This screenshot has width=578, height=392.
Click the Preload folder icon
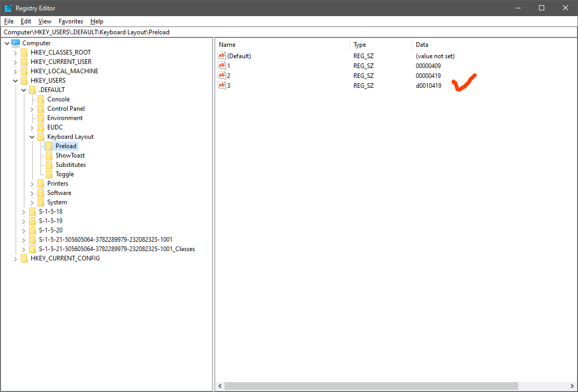pyautogui.click(x=49, y=146)
